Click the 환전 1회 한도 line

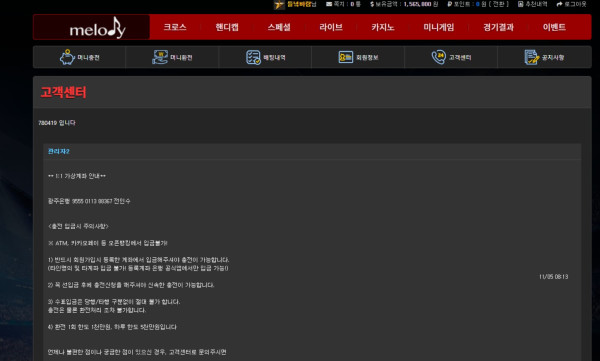pyautogui.click(x=112, y=327)
